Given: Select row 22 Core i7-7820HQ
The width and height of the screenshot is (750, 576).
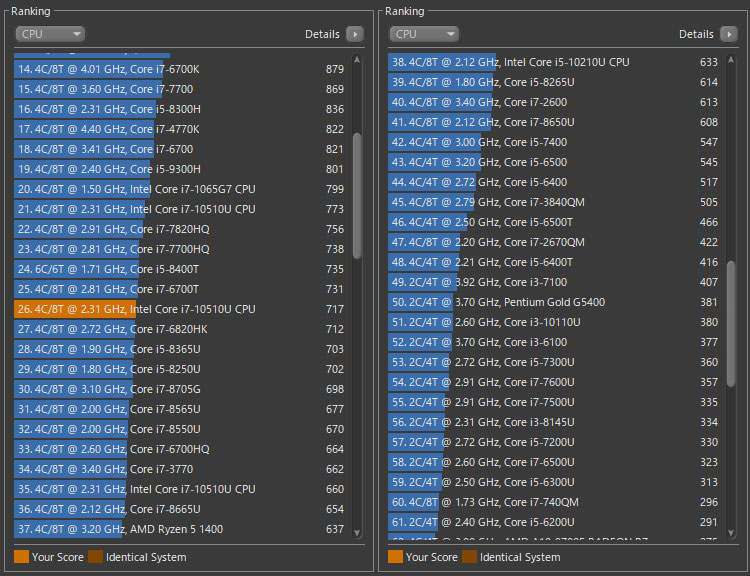Looking at the screenshot, I should click(181, 229).
